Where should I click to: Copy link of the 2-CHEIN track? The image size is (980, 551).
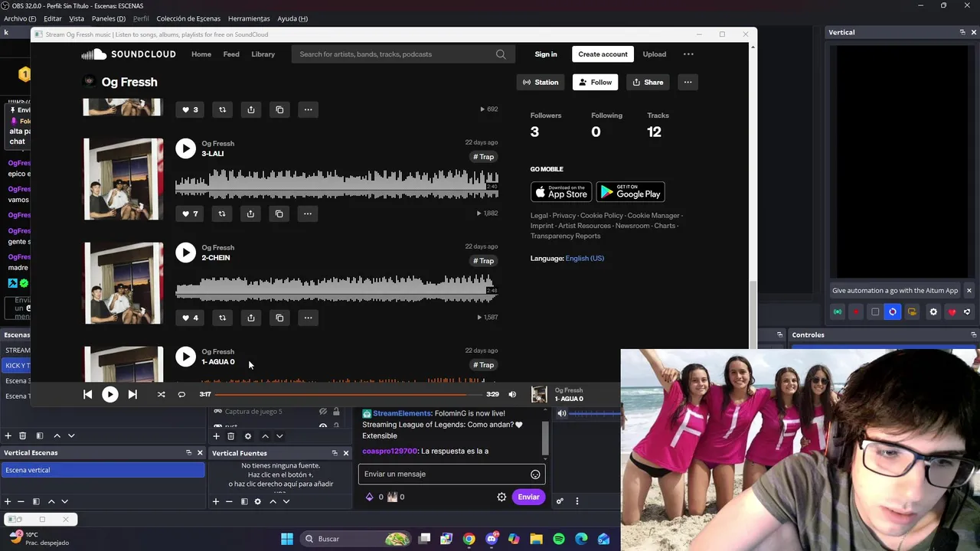click(x=279, y=318)
